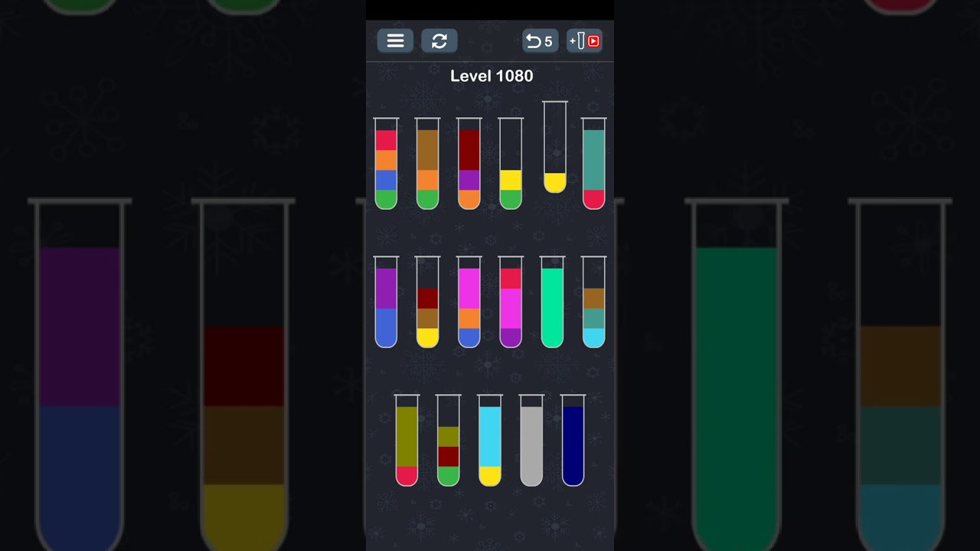Open the hamburger menu
The height and width of the screenshot is (551, 980).
pyautogui.click(x=395, y=41)
